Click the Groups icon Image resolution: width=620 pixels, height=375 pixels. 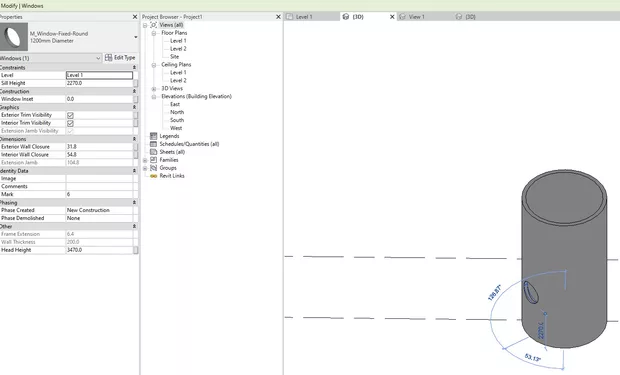click(x=153, y=168)
